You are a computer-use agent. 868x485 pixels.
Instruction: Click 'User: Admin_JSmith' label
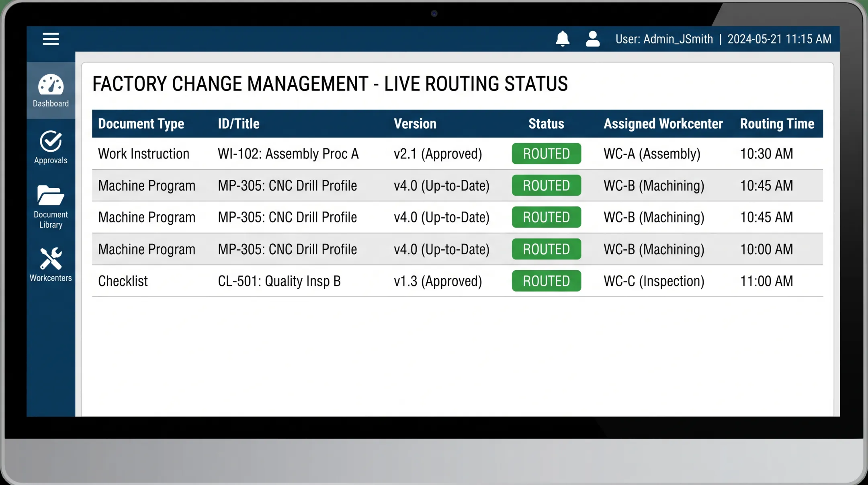pos(664,39)
